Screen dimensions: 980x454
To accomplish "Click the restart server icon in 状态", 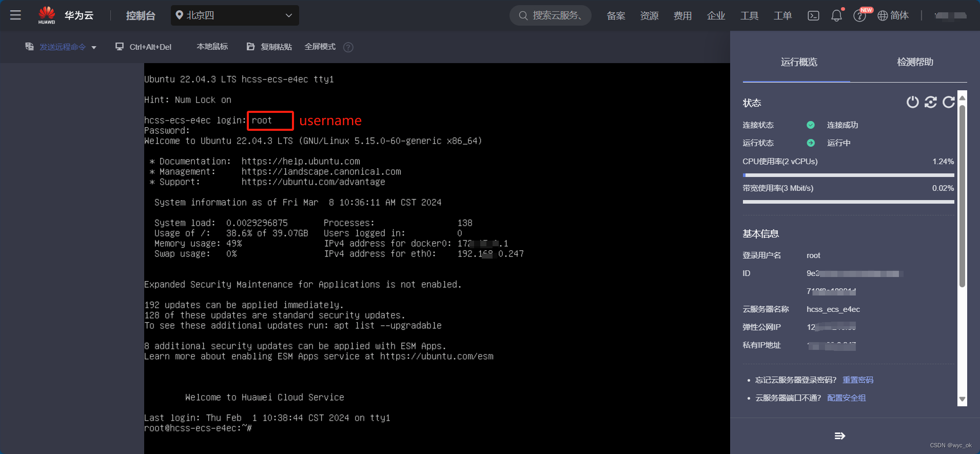I will pyautogui.click(x=931, y=102).
